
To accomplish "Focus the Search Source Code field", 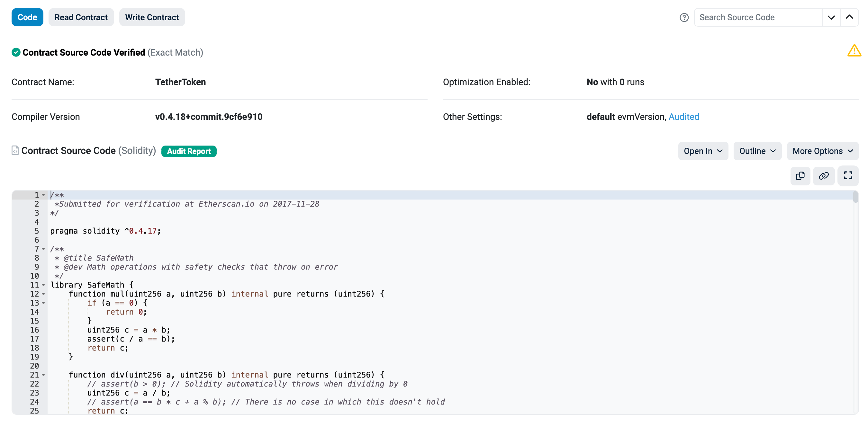I will (x=757, y=17).
